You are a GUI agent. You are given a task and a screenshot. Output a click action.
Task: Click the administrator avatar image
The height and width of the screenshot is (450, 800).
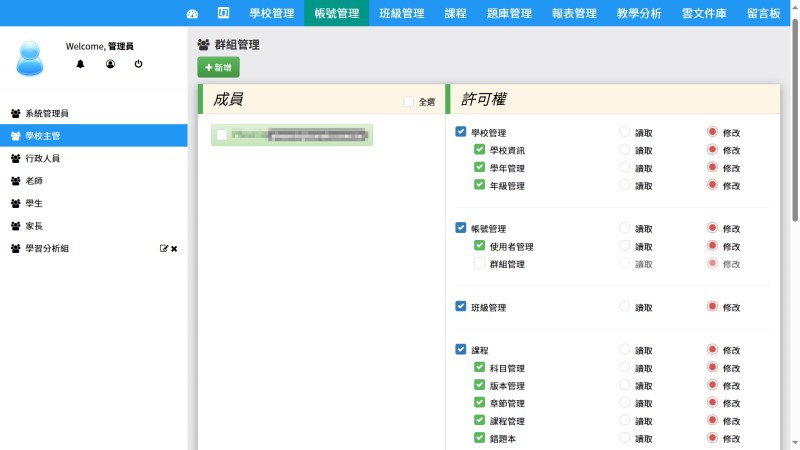(30, 58)
